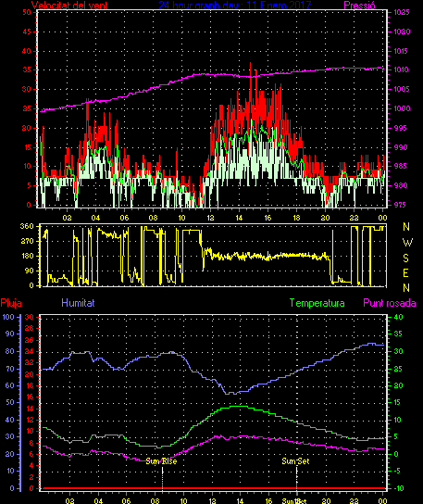Click green temperature axis value 40
The width and height of the screenshot is (423, 504).
[398, 317]
